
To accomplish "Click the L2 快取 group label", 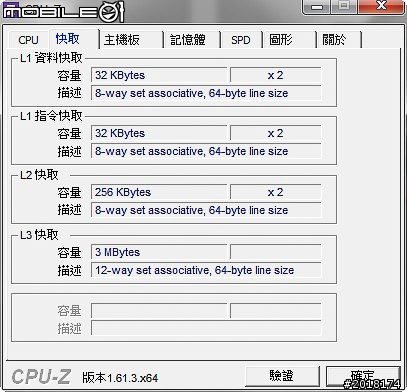I will coord(39,175).
